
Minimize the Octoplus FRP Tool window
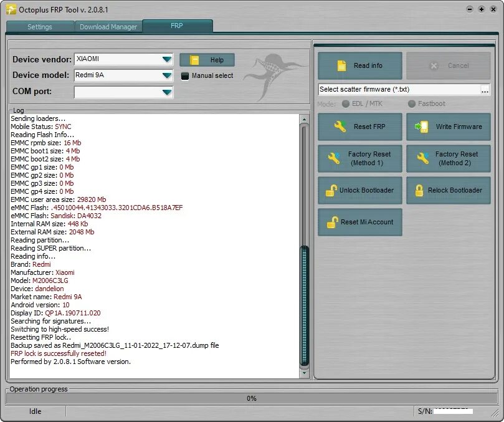[x=469, y=9]
